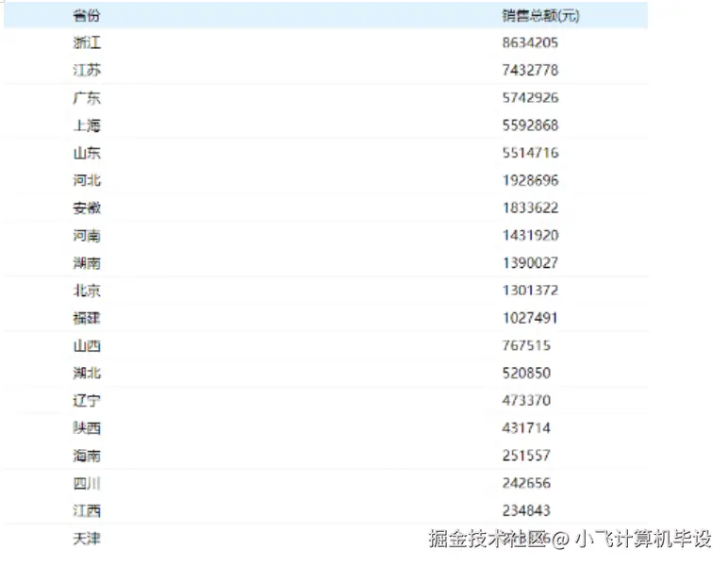Select the 湖南 province cell
Viewport: 728px width, 566px height.
[87, 263]
